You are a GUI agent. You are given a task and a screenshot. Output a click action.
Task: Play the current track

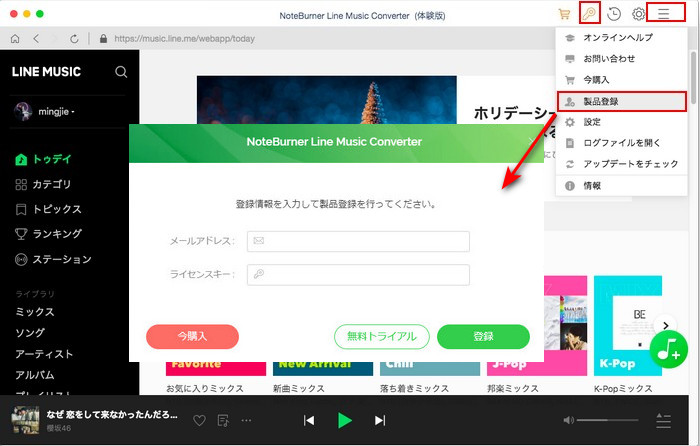pos(345,420)
